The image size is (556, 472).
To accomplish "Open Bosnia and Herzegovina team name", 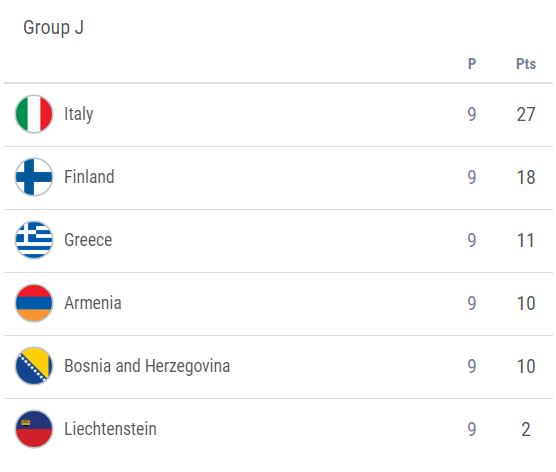I will tap(147, 366).
